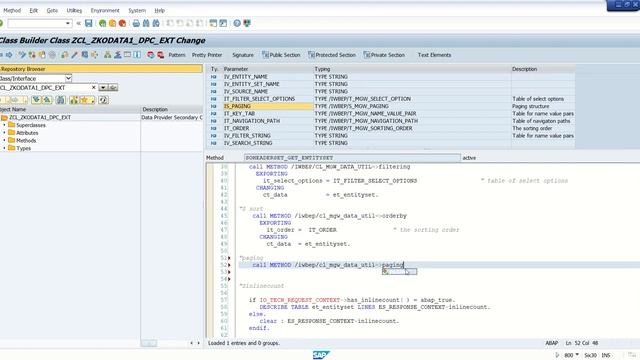The height and width of the screenshot is (360, 640).
Task: Click the Collapse All Nodes tree icon
Action: click(x=47, y=100)
